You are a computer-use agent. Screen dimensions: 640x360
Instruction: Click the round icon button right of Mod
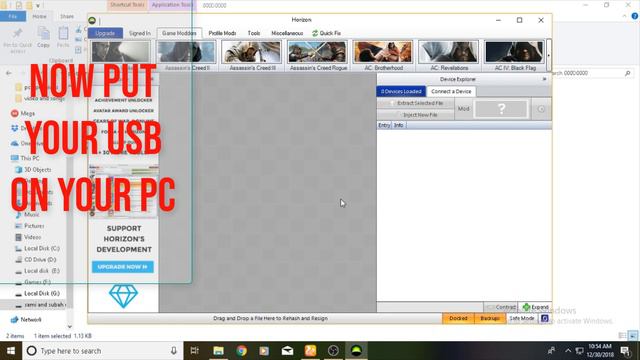click(x=541, y=109)
